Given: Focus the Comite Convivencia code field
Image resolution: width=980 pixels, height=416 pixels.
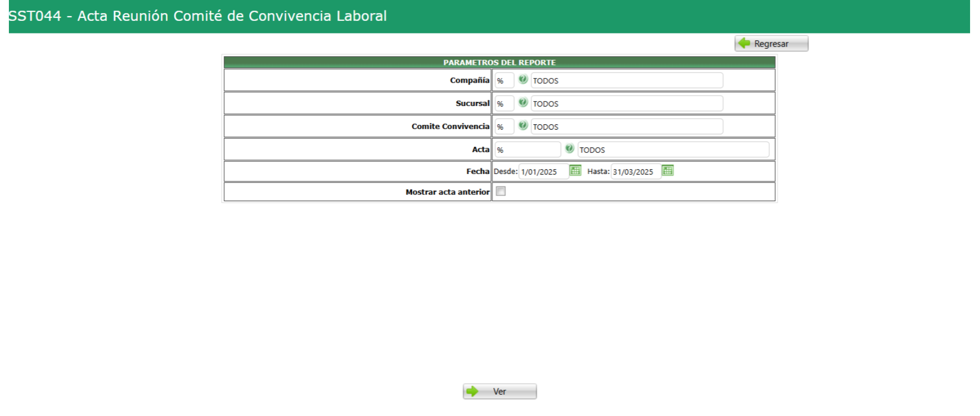Looking at the screenshot, I should tap(504, 126).
